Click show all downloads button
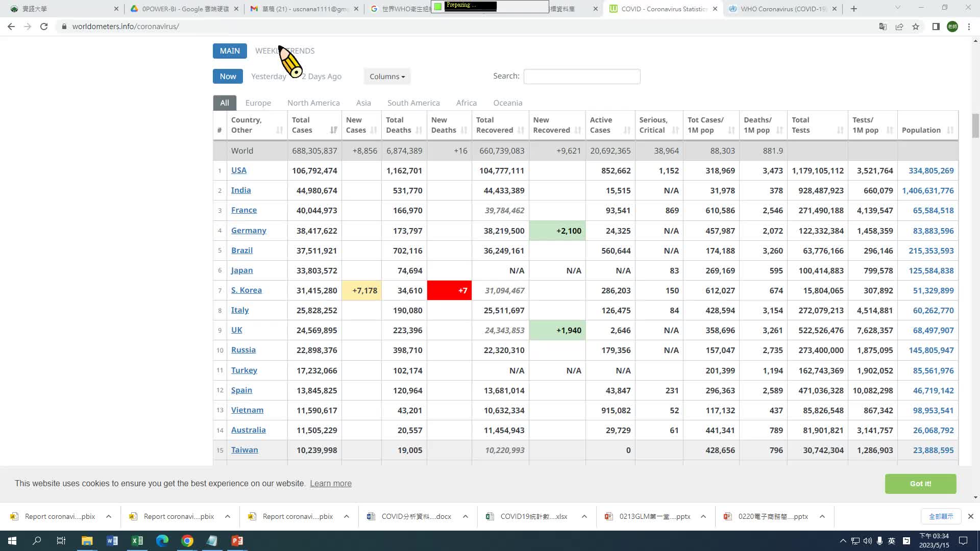The image size is (980, 551). [941, 516]
